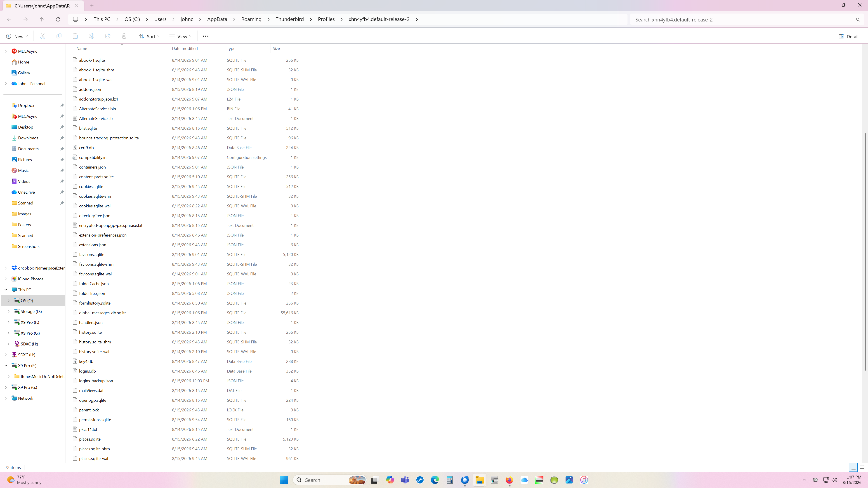Expand John - Personal in the navigation pane
This screenshot has height=488, width=868.
6,84
